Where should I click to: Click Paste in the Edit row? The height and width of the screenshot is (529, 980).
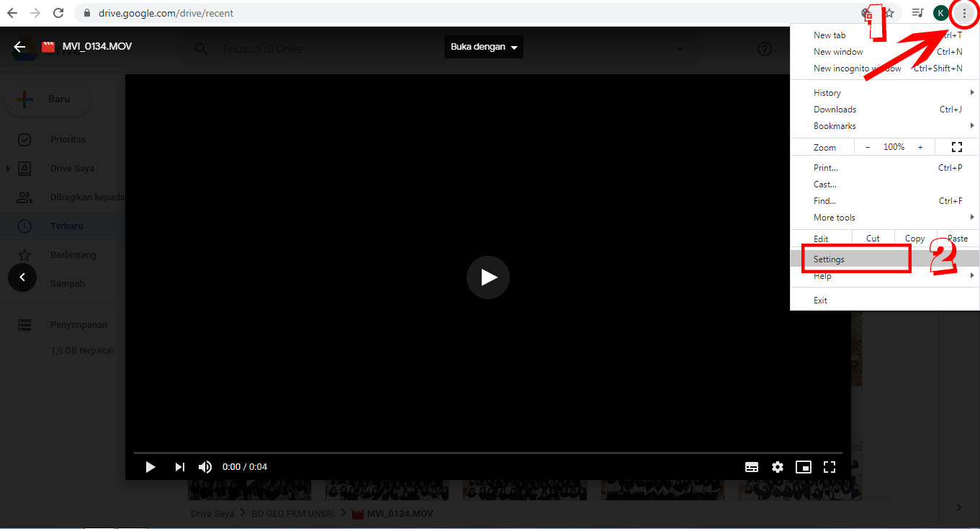(958, 239)
